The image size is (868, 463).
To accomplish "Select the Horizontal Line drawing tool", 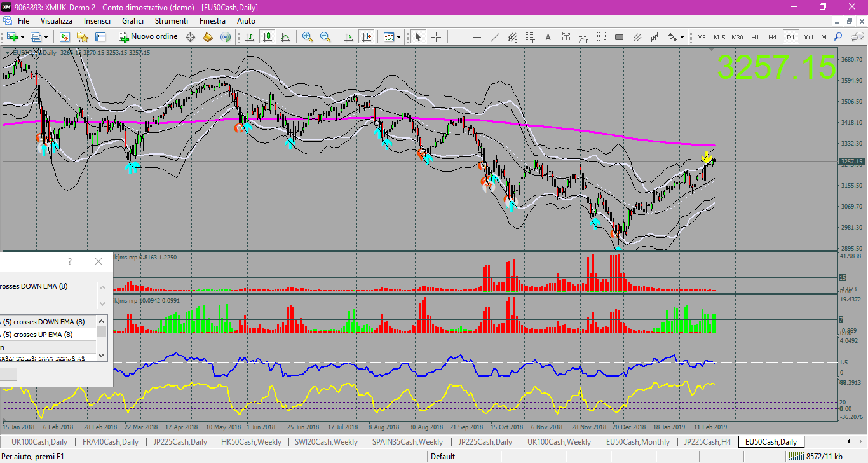I will click(x=477, y=37).
